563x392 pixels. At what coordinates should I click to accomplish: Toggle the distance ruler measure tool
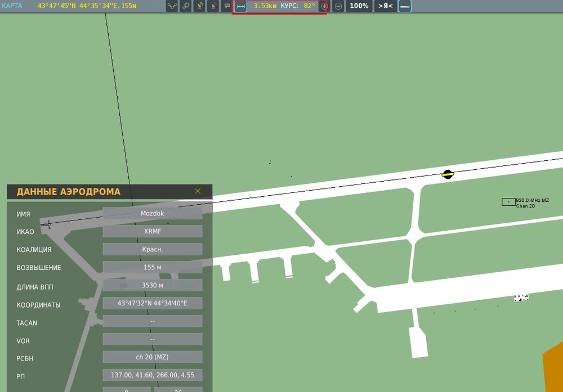tap(241, 6)
